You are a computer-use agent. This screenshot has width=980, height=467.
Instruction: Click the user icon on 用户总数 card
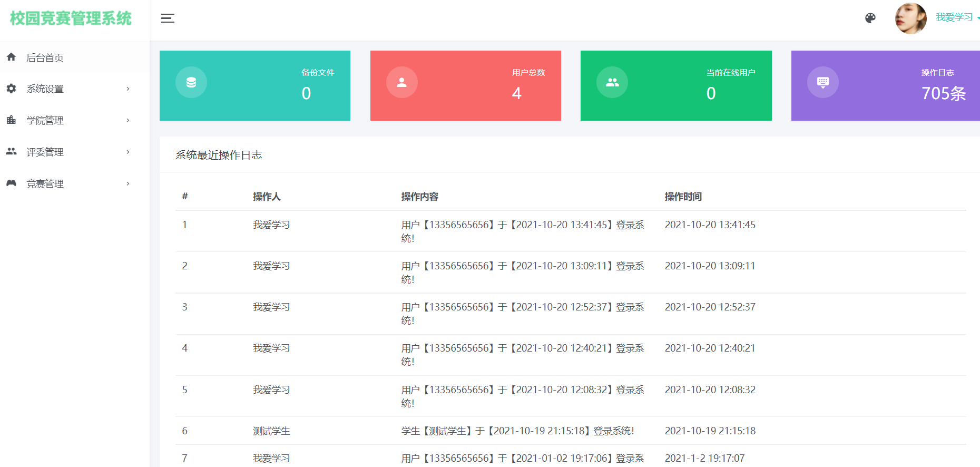[x=402, y=82]
